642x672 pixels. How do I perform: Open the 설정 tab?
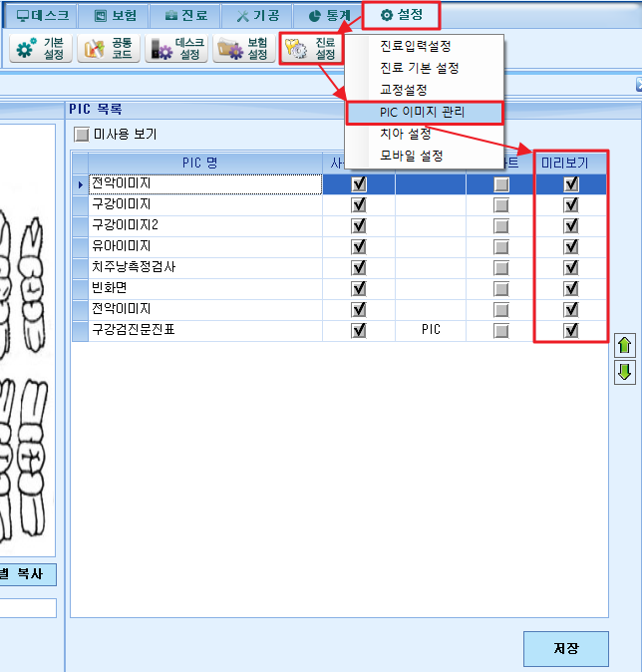(x=401, y=15)
